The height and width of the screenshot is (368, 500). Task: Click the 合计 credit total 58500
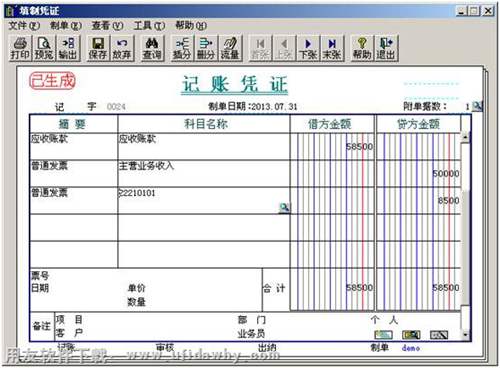tap(419, 289)
